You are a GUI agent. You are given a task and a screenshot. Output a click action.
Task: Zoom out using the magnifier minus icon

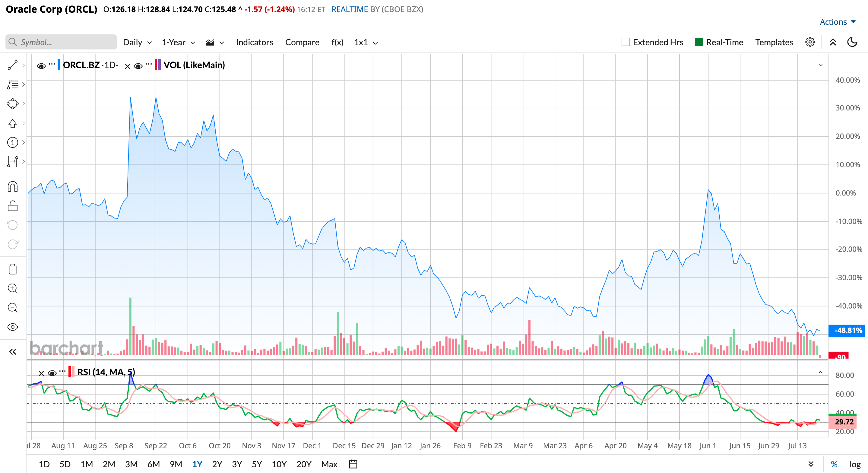12,307
